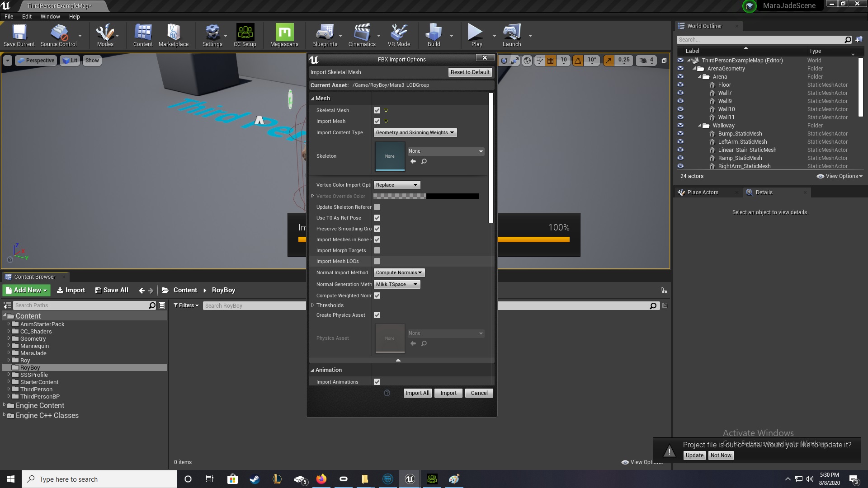
Task: Open Normal Import Method dropdown
Action: (399, 272)
